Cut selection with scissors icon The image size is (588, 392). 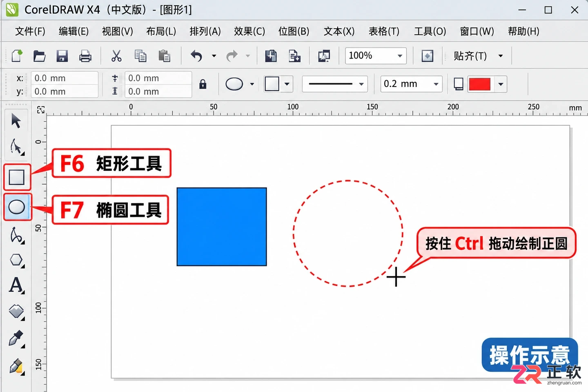point(116,56)
